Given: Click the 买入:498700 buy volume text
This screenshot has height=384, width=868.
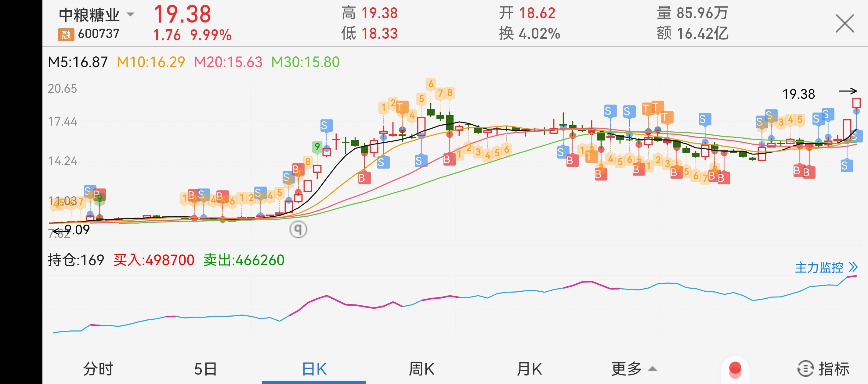Looking at the screenshot, I should [154, 260].
